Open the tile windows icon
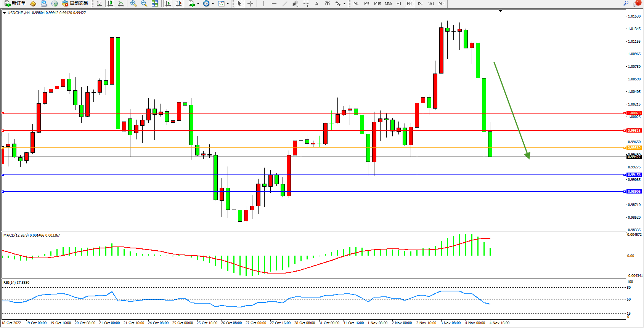This screenshot has height=328, width=644. pyautogui.click(x=155, y=3)
